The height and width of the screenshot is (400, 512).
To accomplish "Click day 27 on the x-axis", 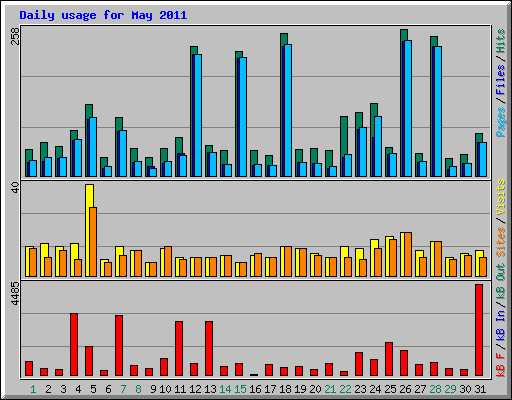I will (x=420, y=389).
